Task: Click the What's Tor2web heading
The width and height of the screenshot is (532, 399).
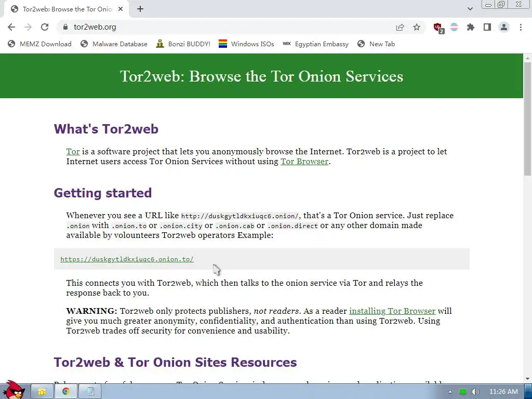Action: tap(106, 129)
